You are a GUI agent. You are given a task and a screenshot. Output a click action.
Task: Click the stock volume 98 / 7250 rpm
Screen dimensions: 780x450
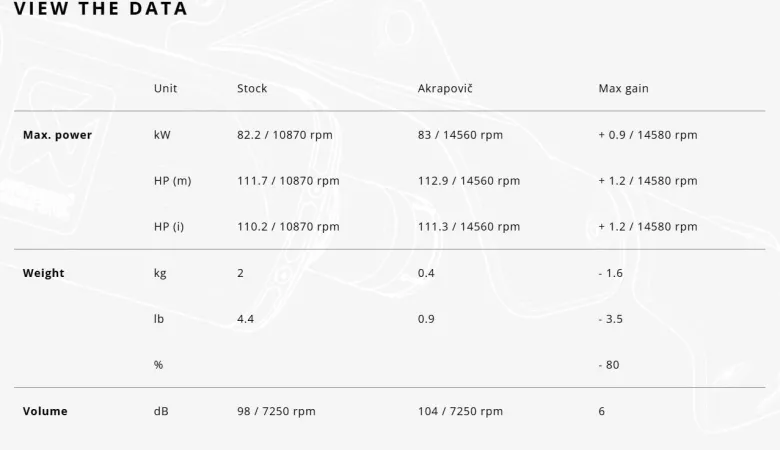276,411
